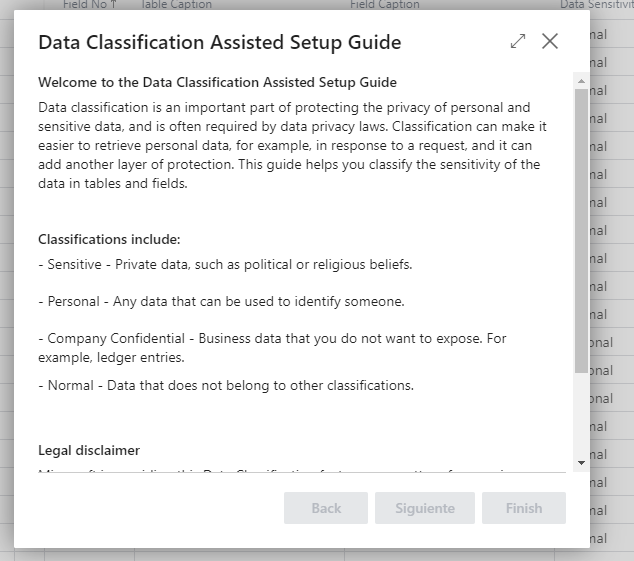
Task: Click the Personal classification description line
Action: [x=221, y=301]
